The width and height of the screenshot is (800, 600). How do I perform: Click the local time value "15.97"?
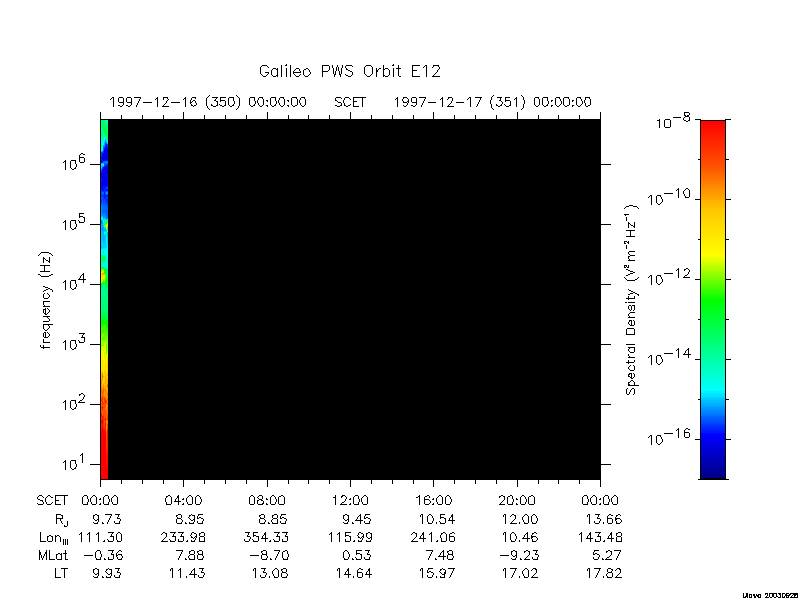(437, 573)
